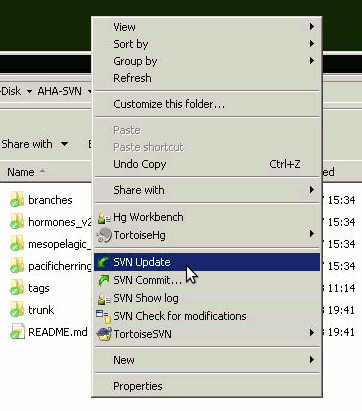The width and height of the screenshot is (362, 411).
Task: Click the Check for modifications icon
Action: 103,317
